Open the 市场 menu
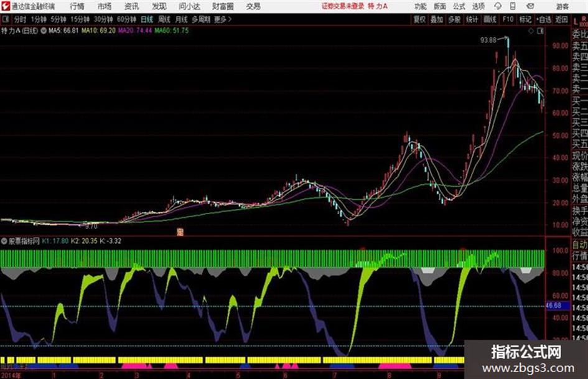The width and height of the screenshot is (588, 379). pos(105,6)
